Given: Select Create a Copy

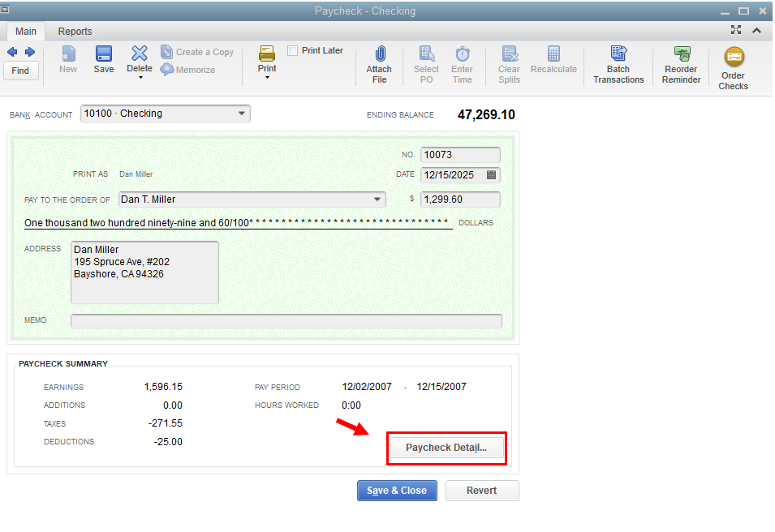Looking at the screenshot, I should (x=197, y=52).
